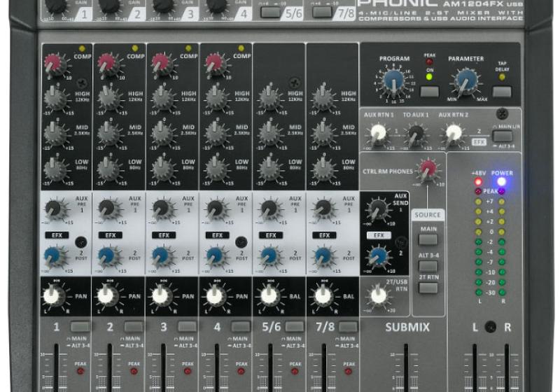Image resolution: width=560 pixels, height=392 pixels.
Task: Click channel 2 MID 2.5KHz knob
Action: click(108, 133)
